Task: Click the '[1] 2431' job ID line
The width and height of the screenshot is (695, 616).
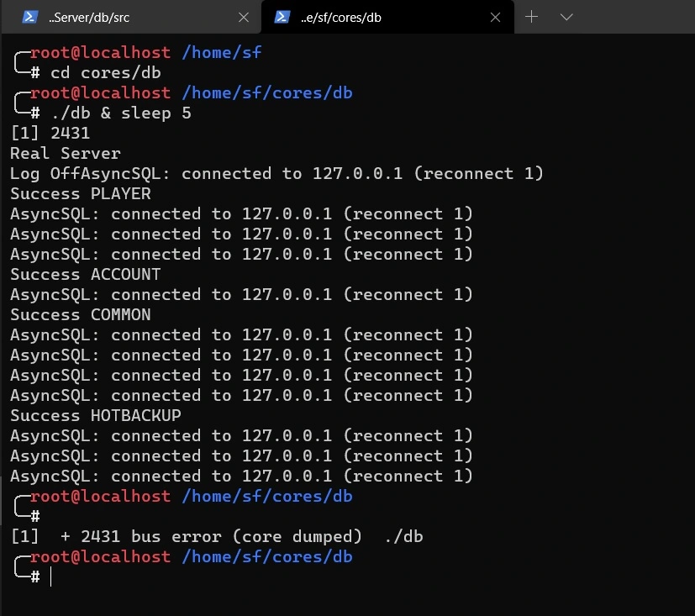Action: [50, 134]
